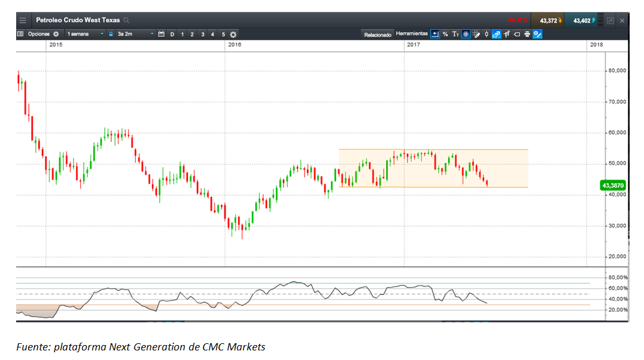Click the search magnifier next to Petroleo Crudo West Texas

coord(126,20)
